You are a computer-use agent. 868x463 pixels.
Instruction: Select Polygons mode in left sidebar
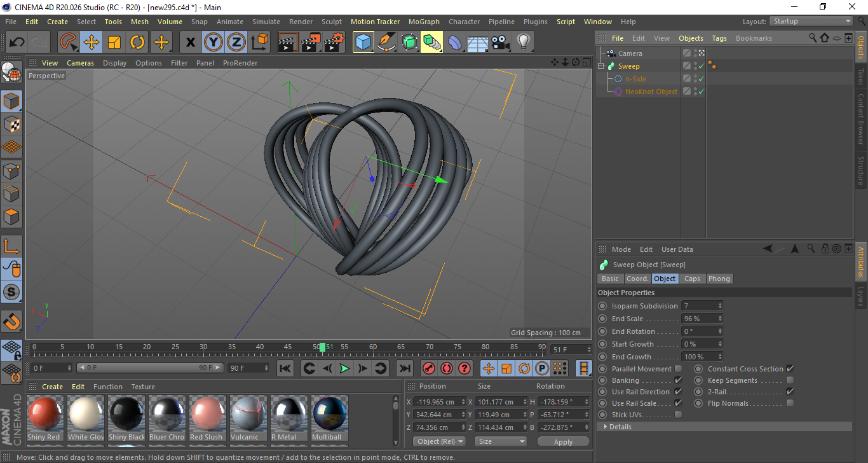tap(12, 216)
